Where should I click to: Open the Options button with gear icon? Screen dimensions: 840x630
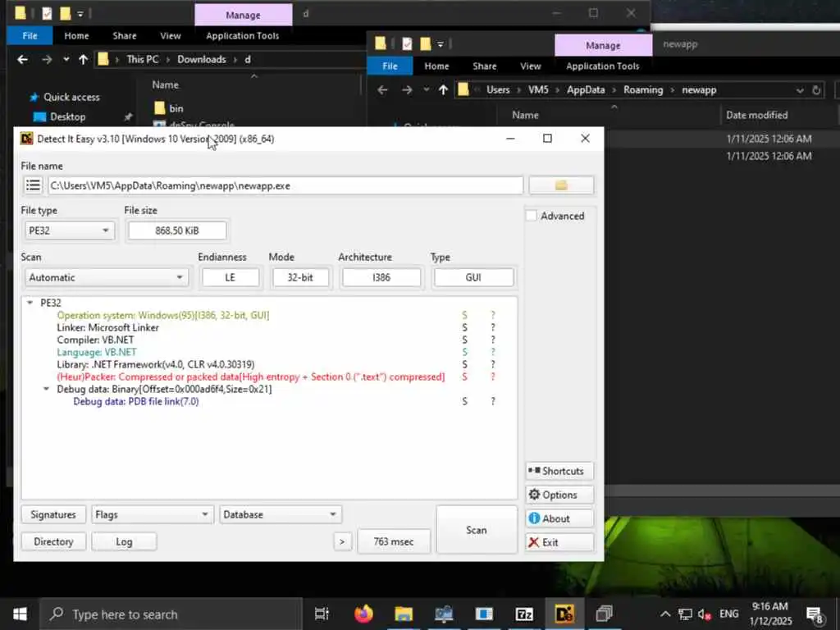tap(559, 495)
